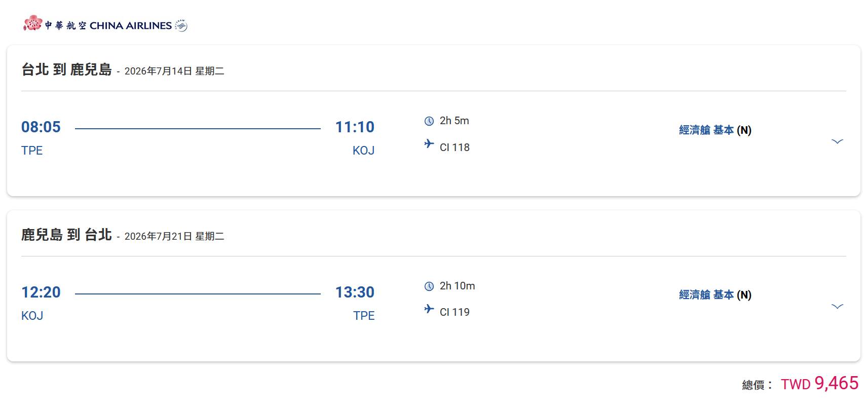Click the SkyTeam alliance emblem icon
The height and width of the screenshot is (408, 868).
[181, 26]
